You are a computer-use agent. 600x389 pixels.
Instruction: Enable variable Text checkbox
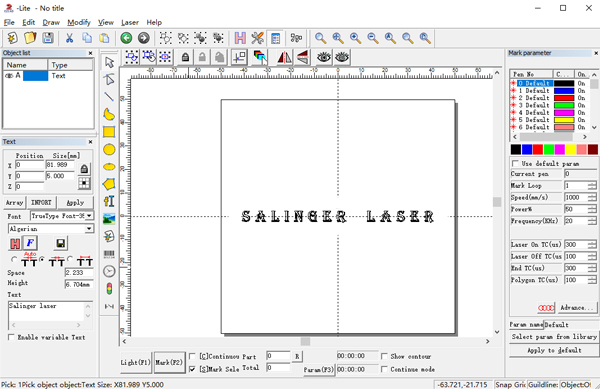(x=11, y=337)
